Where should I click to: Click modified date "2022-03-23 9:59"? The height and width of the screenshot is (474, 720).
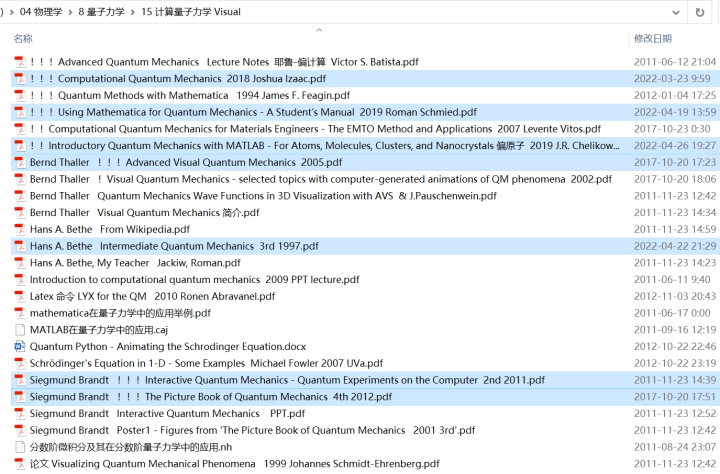[x=672, y=79]
